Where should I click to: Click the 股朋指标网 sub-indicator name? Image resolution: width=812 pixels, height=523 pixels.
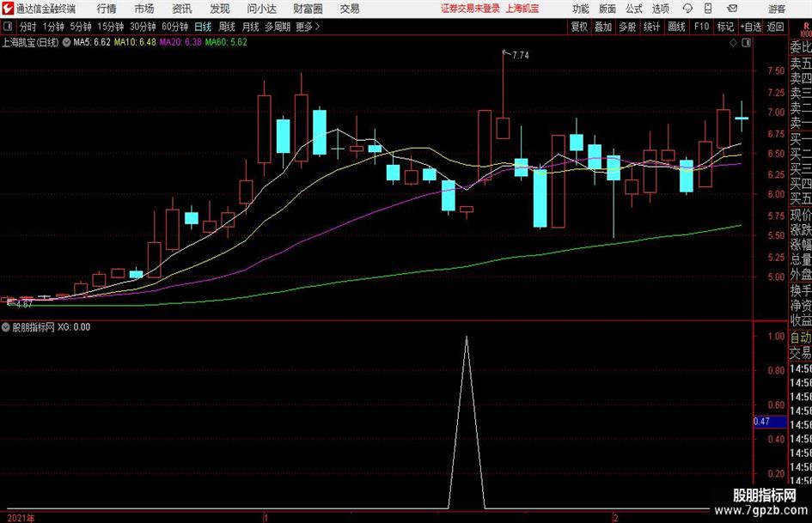(34, 327)
